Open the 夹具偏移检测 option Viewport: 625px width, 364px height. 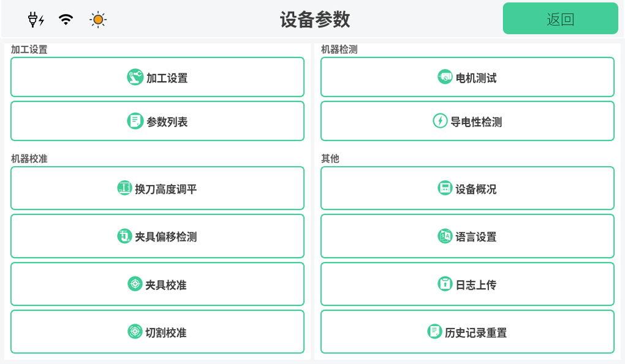point(157,237)
